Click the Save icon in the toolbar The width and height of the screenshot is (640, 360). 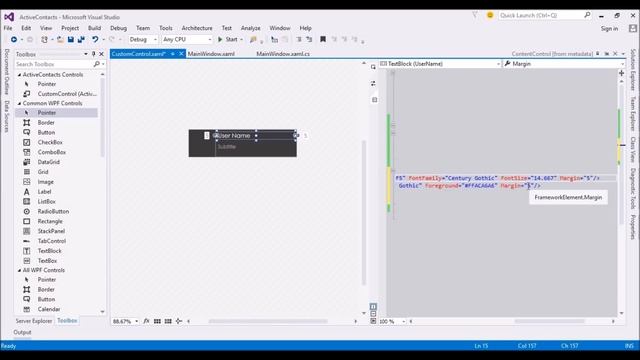click(71, 40)
